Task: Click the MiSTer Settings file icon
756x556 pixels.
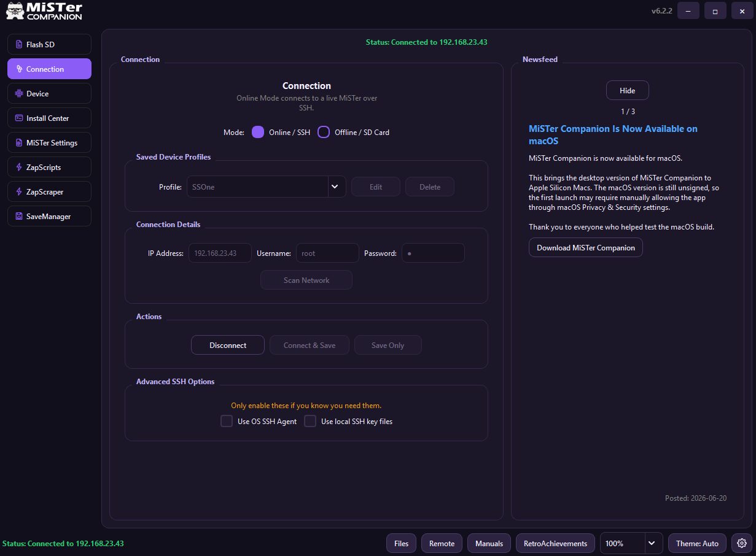Action: [19, 143]
